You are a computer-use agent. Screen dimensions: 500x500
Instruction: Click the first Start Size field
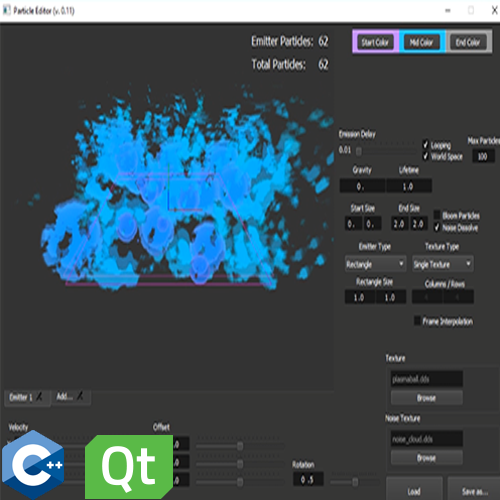(x=353, y=223)
